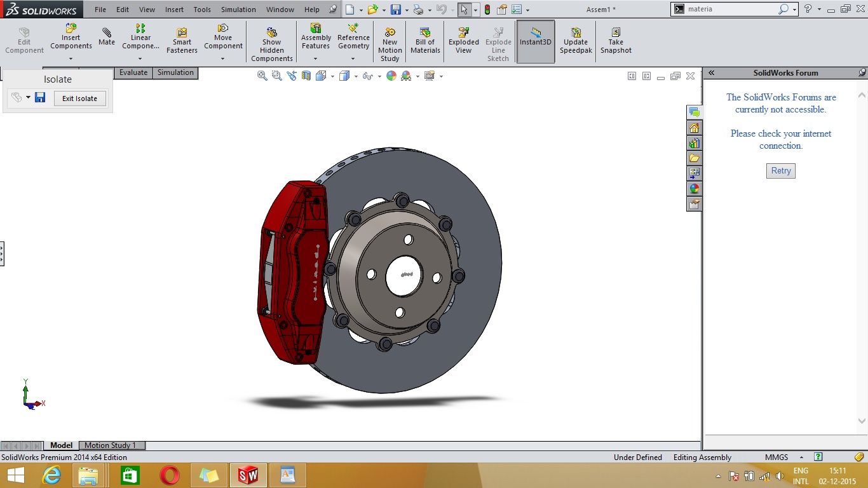The height and width of the screenshot is (488, 868).
Task: Collapse the task pane with double chevron
Action: pos(712,72)
